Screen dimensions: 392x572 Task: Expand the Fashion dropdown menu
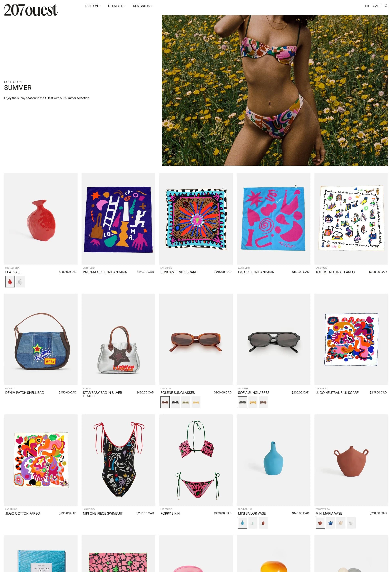pyautogui.click(x=93, y=6)
